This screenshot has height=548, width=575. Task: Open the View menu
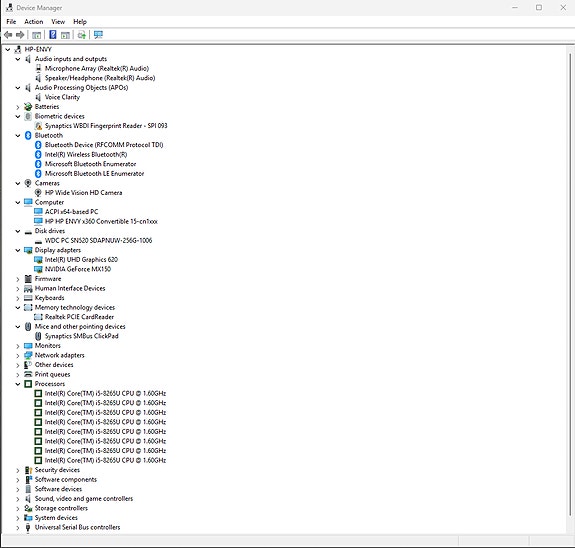point(58,22)
